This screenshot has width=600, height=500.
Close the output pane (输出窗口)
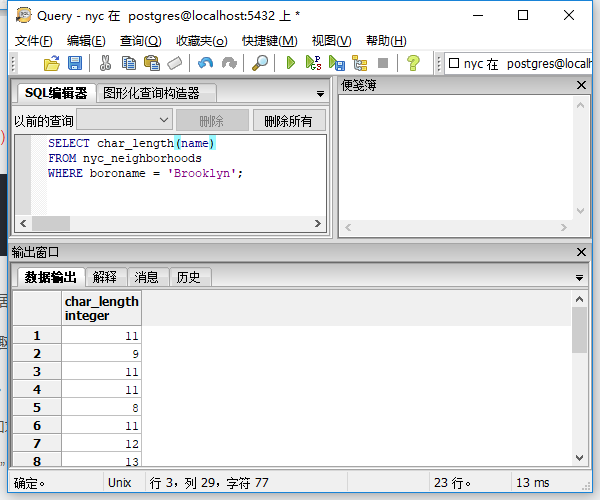[581, 252]
